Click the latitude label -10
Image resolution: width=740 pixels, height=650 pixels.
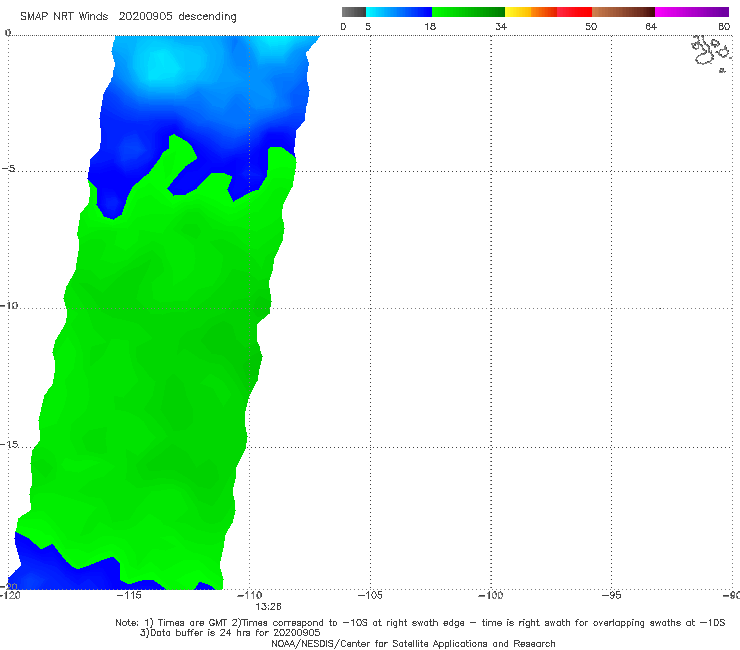pos(9,305)
